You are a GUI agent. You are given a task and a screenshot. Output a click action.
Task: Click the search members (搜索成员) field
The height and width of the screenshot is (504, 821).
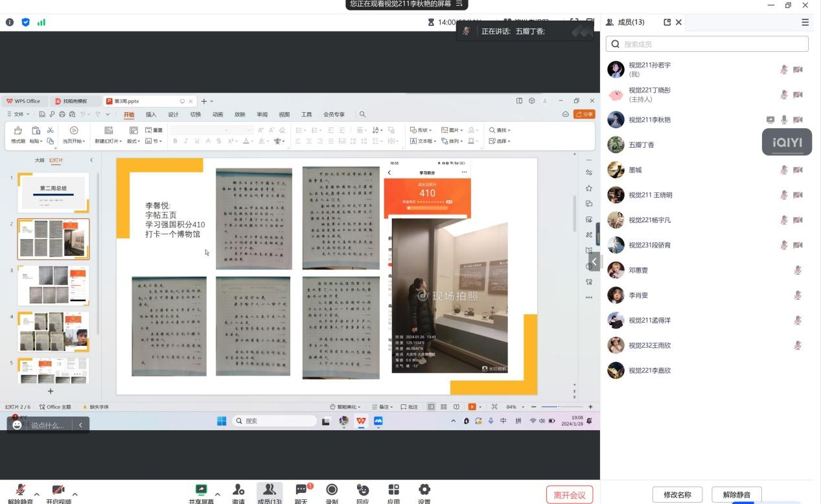[x=707, y=44]
